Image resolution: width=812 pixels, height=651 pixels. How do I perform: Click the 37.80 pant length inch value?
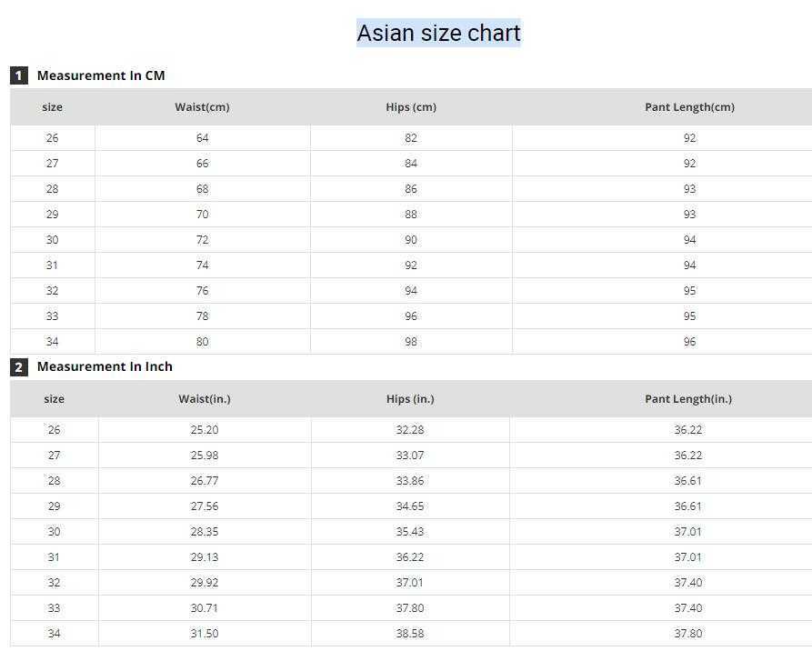[688, 634]
